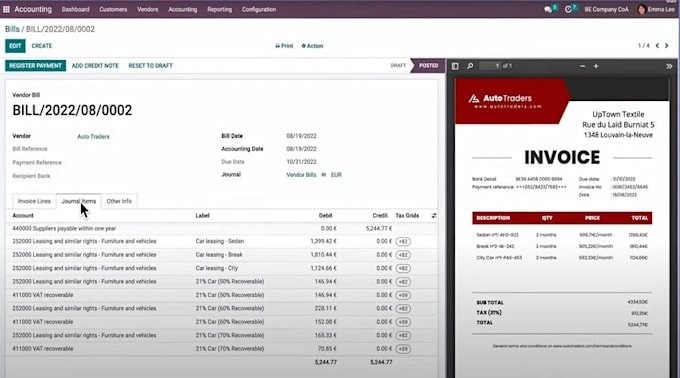The height and width of the screenshot is (378, 680).
Task: Open the Dashboard menu
Action: pyautogui.click(x=75, y=9)
